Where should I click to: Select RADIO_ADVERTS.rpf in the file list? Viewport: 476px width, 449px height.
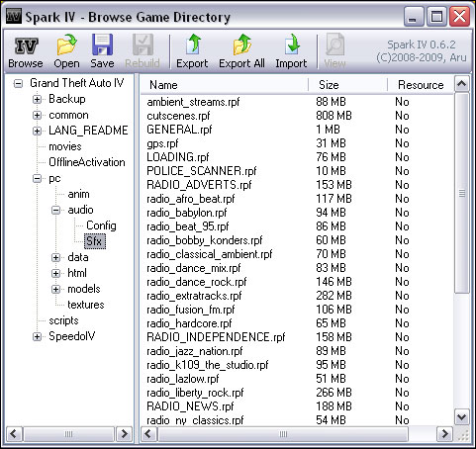point(199,185)
